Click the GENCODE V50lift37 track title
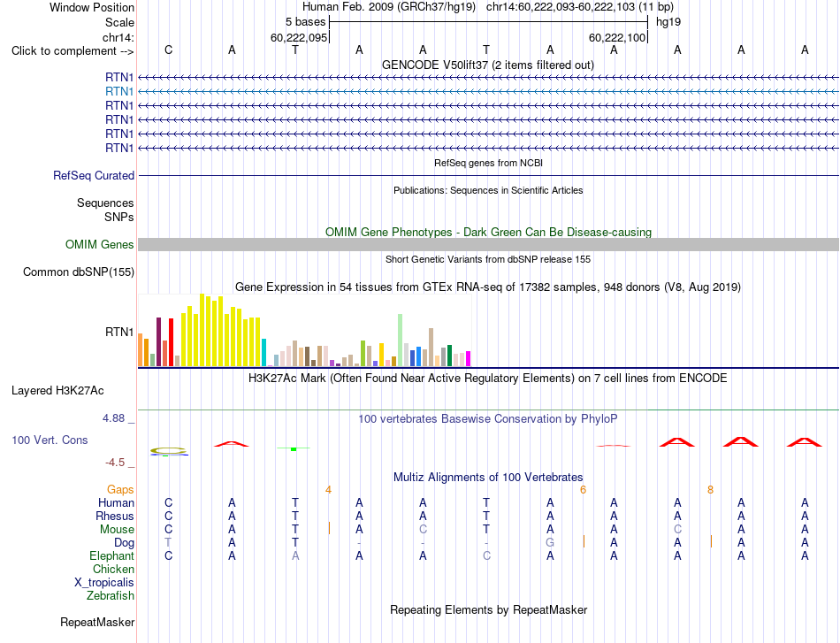Screen dimensions: 840x643 [488, 65]
